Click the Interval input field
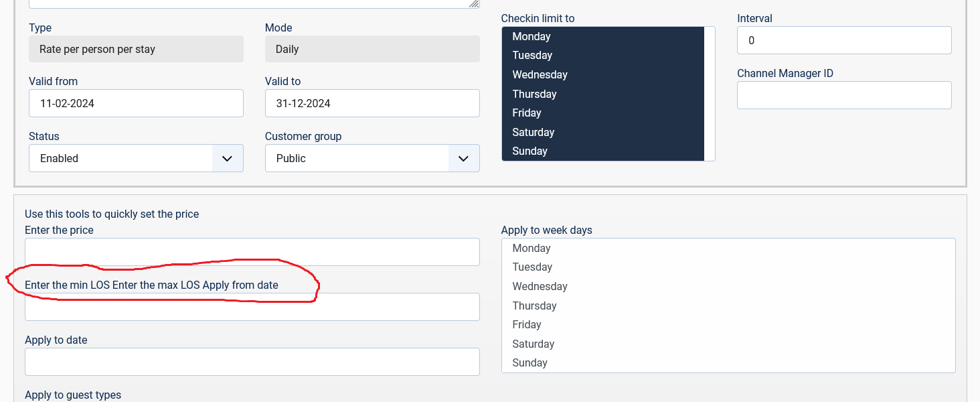980x402 pixels. pyautogui.click(x=844, y=40)
